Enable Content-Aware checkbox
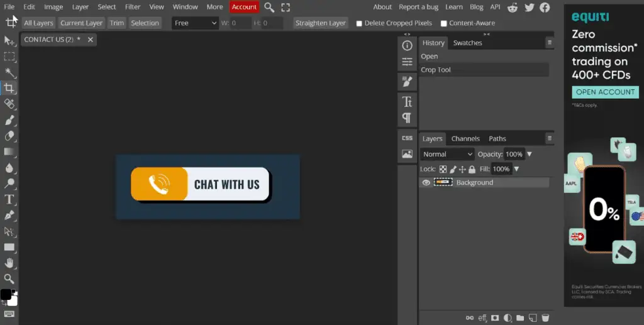 click(443, 23)
